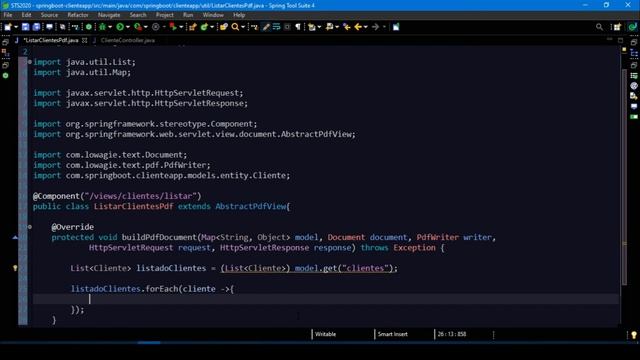Run the application with green play icon

pyautogui.click(x=120, y=27)
